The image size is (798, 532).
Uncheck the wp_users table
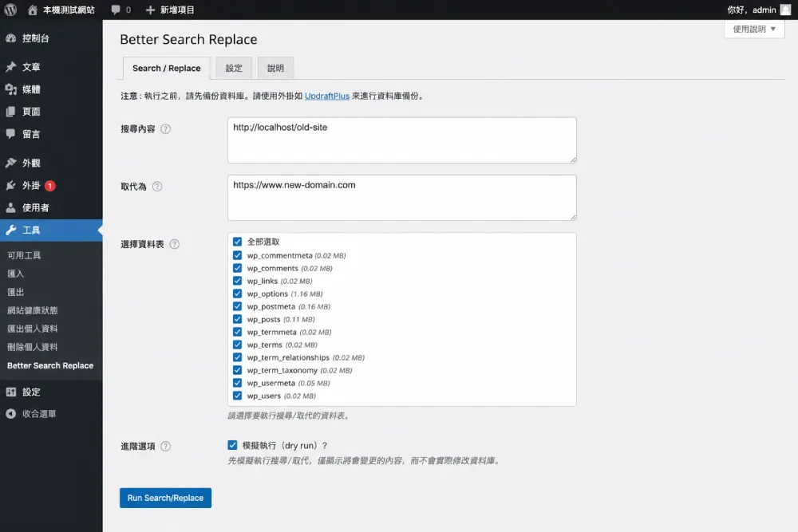tap(237, 395)
